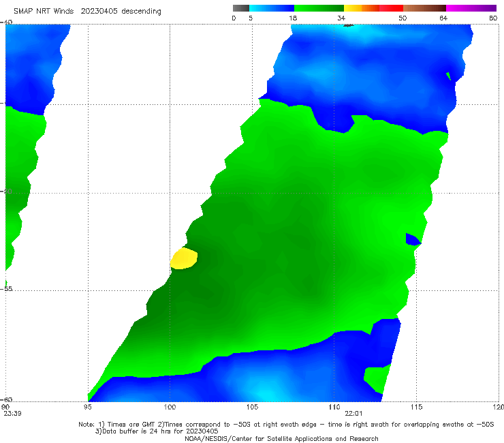Click the small green patch in the lower-right blue area
Screen dimensions: 504x443
coord(377,379)
